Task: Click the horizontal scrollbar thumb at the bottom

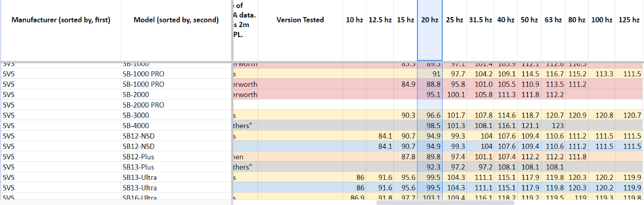Action: click(445, 202)
